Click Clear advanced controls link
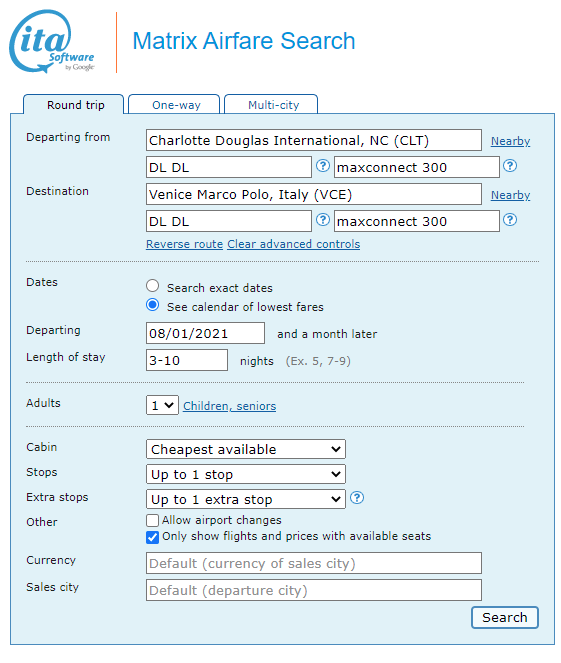This screenshot has width=561, height=663. (x=294, y=244)
